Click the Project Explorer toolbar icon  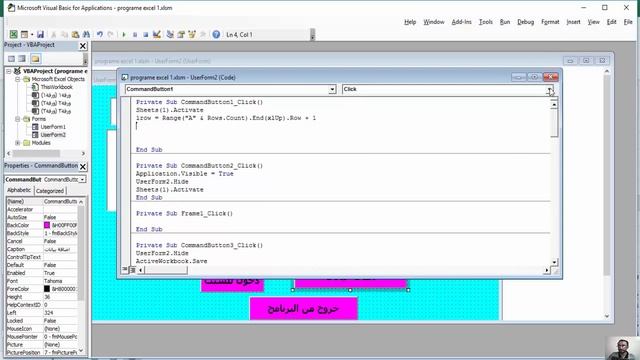pos(170,35)
